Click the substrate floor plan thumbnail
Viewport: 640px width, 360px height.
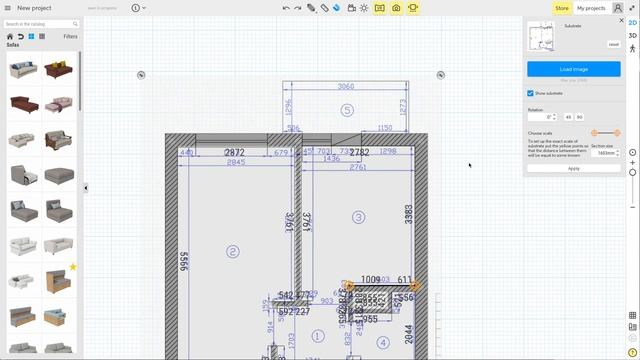(x=541, y=36)
